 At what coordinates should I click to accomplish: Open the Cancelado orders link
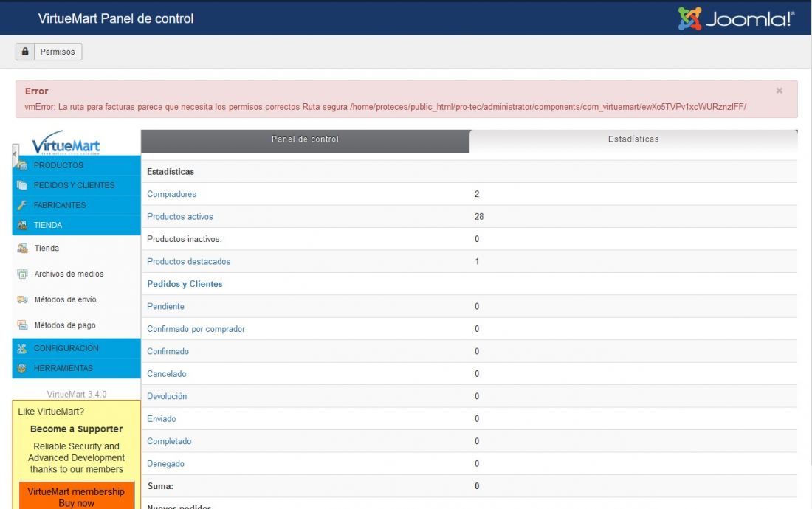(x=166, y=374)
